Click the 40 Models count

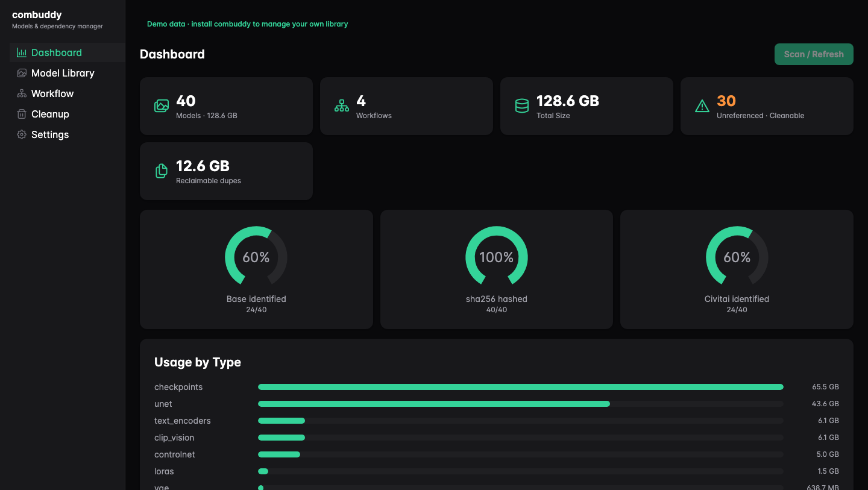pos(186,101)
